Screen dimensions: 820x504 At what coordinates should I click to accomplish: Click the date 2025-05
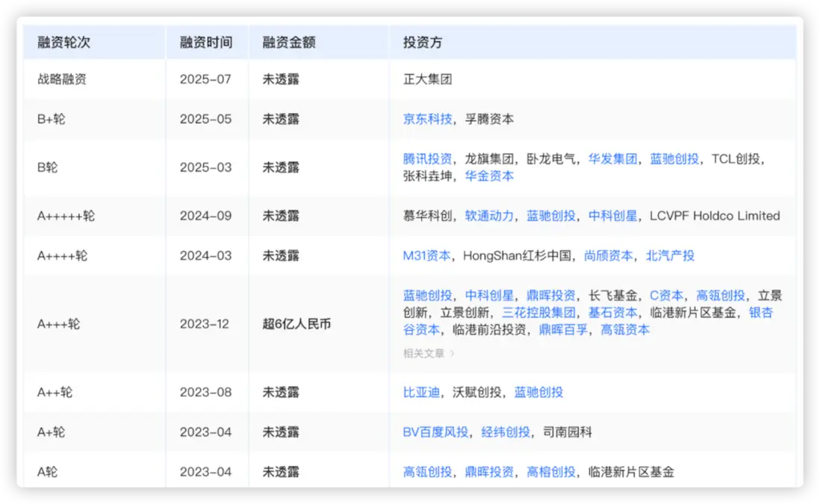[x=205, y=119]
